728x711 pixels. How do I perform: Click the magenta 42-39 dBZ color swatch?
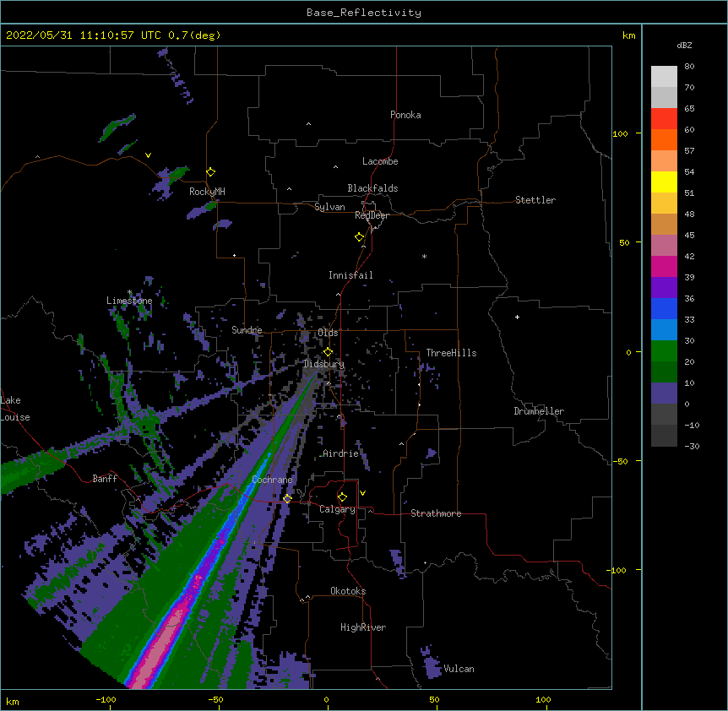click(664, 266)
